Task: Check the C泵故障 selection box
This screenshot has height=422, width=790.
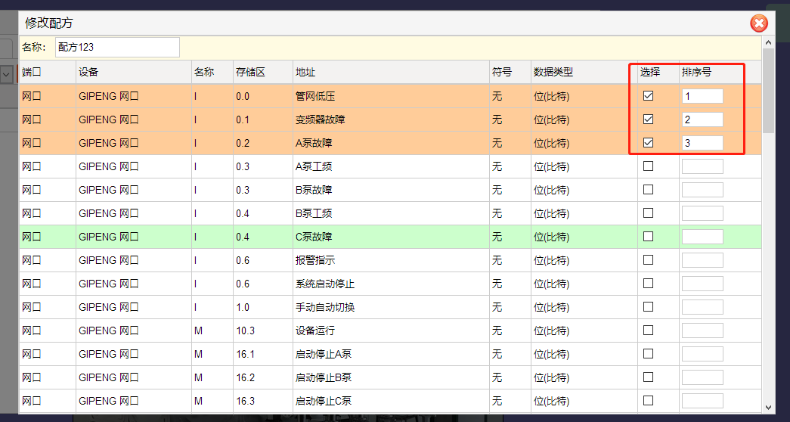Action: (x=648, y=236)
